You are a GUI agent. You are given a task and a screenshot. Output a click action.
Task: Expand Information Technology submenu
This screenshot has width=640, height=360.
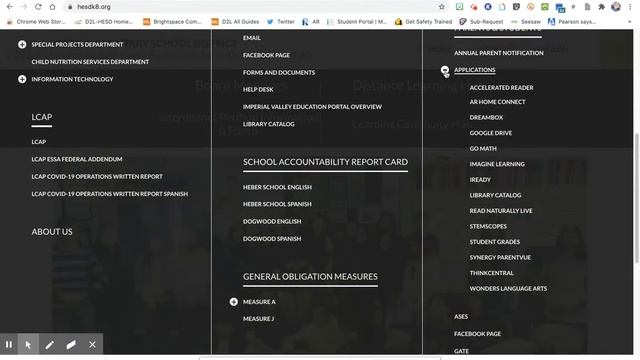pyautogui.click(x=22, y=79)
